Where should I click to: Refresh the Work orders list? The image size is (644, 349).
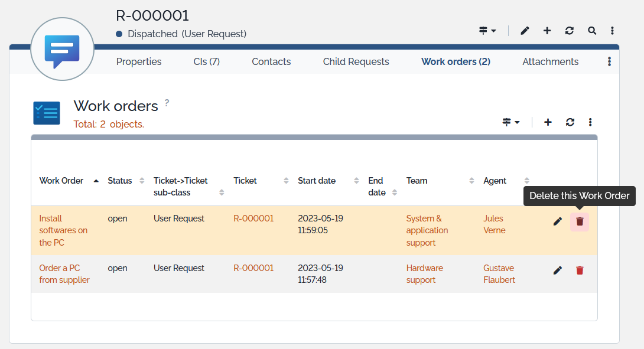(x=570, y=122)
